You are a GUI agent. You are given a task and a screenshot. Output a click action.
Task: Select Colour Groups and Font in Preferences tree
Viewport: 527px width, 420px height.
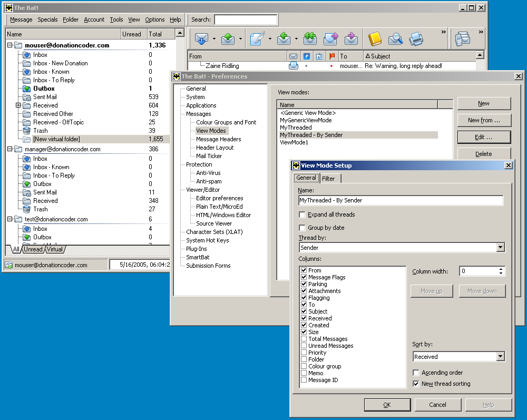click(226, 122)
